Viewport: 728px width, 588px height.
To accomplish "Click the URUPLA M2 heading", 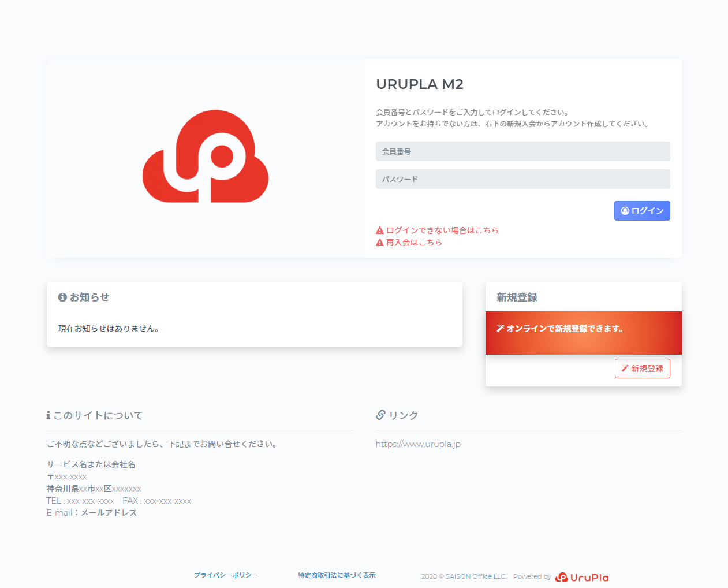I will tap(420, 84).
